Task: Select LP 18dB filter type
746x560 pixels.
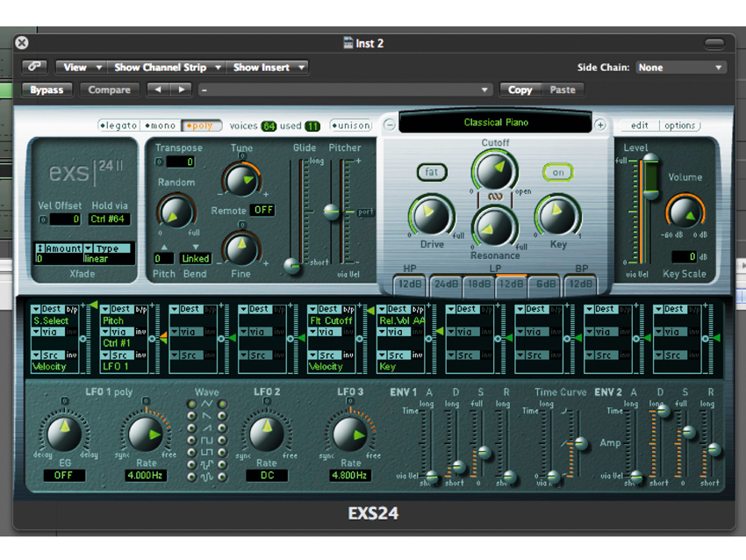Action: pyautogui.click(x=478, y=284)
